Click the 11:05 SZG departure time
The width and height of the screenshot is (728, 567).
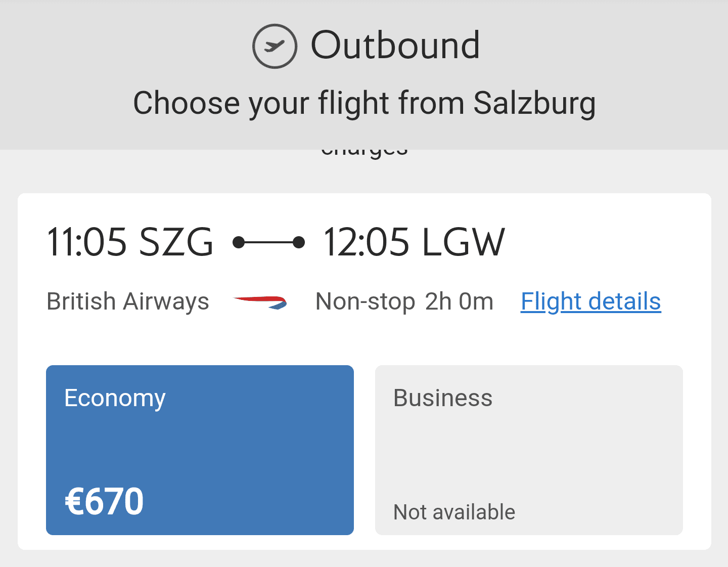[x=130, y=242]
